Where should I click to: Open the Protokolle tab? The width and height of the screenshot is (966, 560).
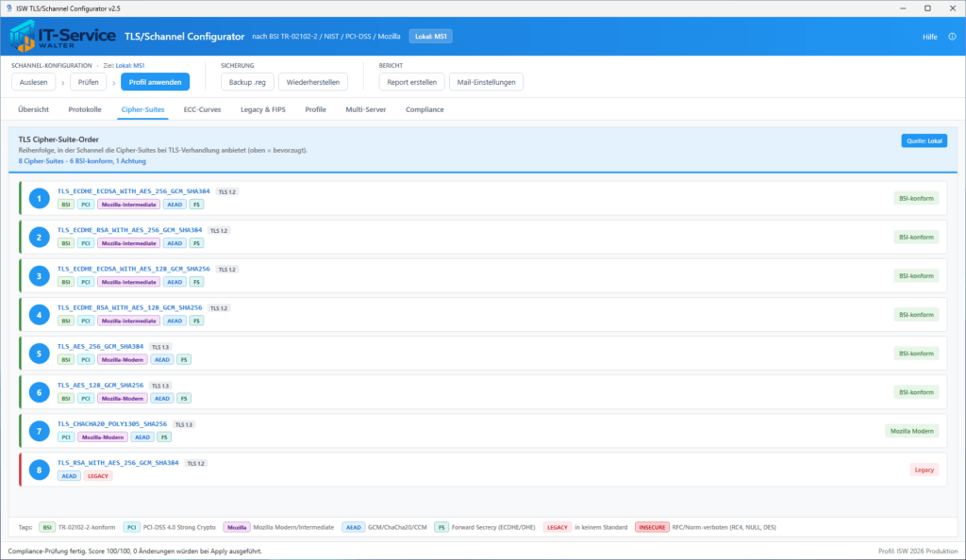coord(85,109)
